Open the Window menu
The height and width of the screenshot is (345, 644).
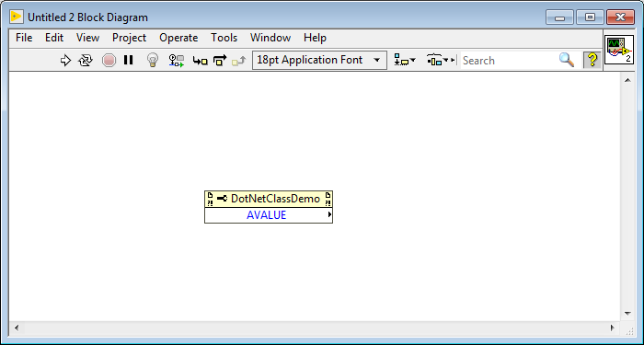click(270, 38)
